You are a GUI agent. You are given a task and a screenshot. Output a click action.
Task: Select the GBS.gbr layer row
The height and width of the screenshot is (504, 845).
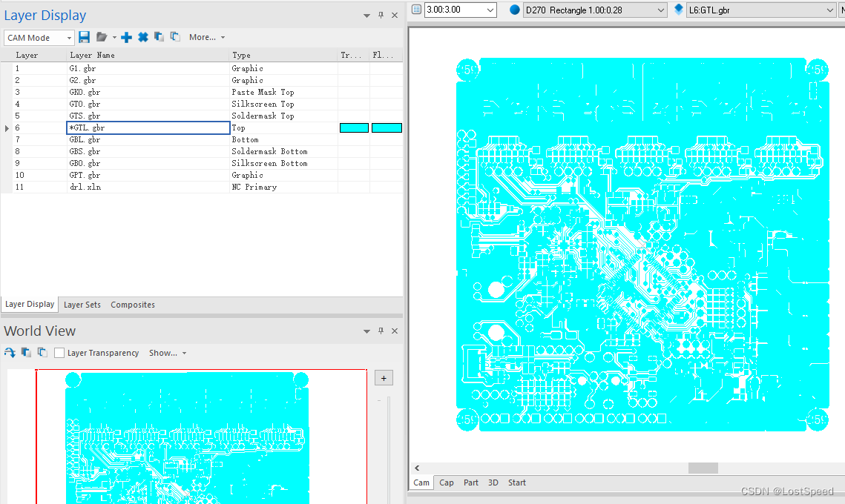coord(202,151)
